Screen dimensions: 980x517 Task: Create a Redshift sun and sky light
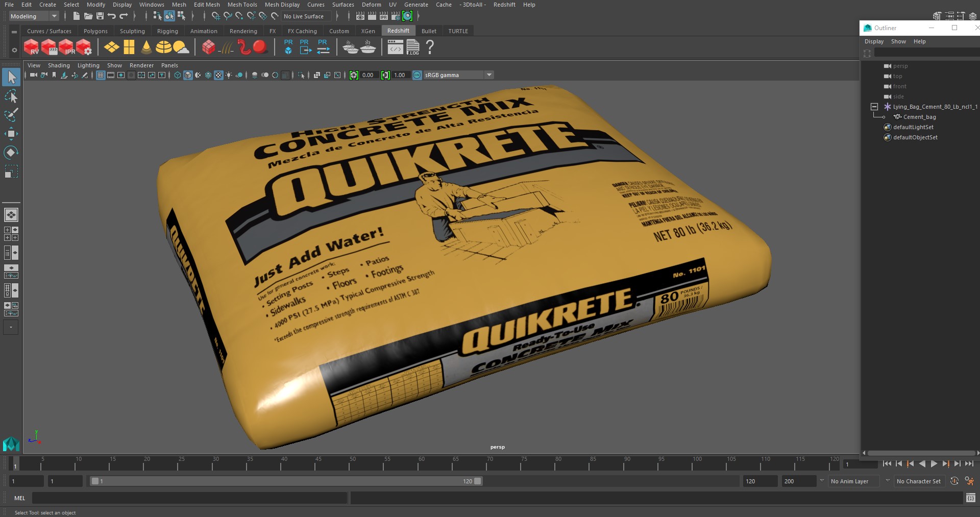tap(181, 47)
